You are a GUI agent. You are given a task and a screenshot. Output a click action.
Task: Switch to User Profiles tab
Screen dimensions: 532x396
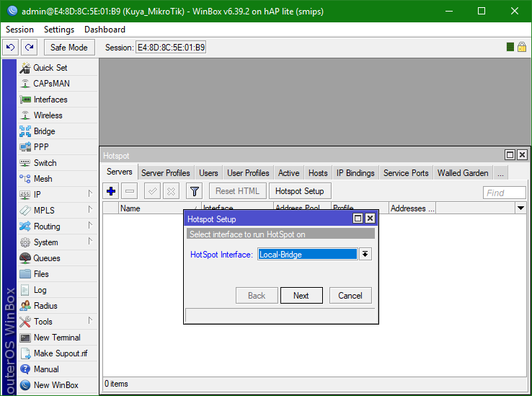click(x=248, y=173)
